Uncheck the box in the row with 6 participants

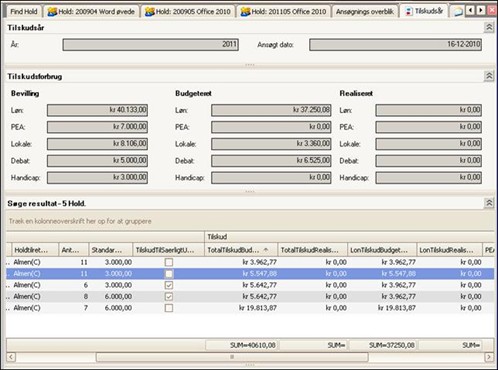pos(169,285)
